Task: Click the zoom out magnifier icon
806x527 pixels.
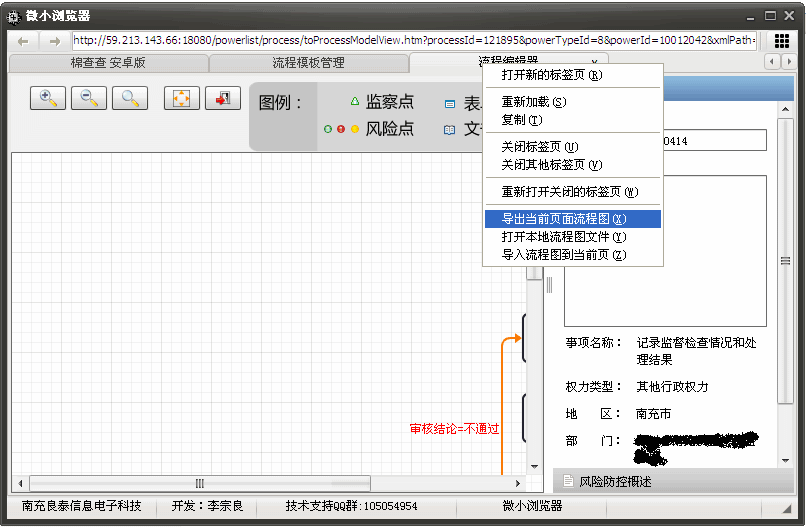Action: pyautogui.click(x=89, y=98)
